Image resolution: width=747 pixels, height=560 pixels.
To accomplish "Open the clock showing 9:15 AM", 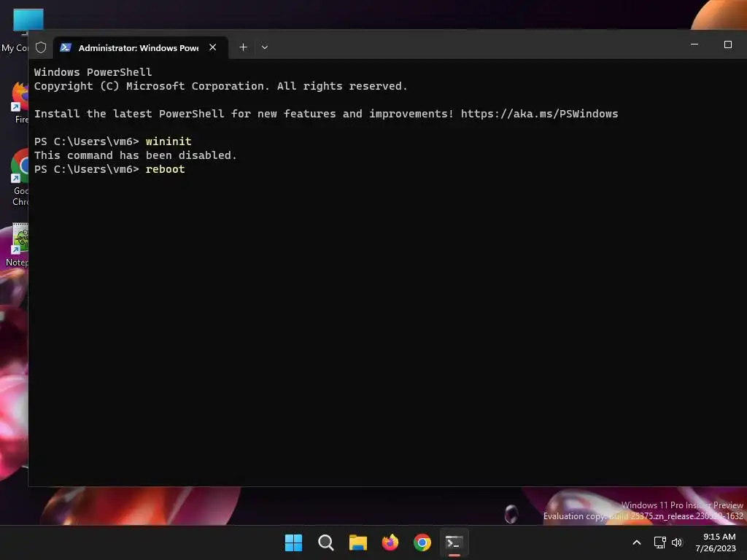I will pyautogui.click(x=716, y=542).
